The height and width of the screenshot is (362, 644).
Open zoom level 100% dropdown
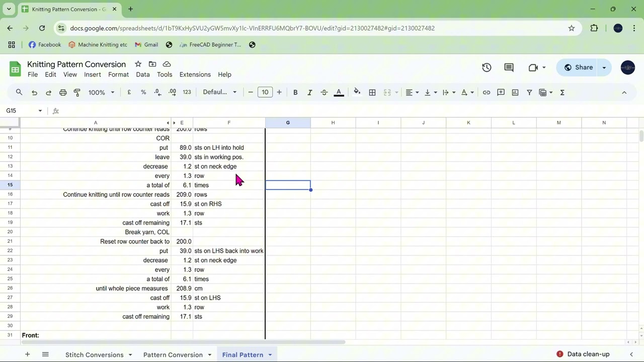101,93
